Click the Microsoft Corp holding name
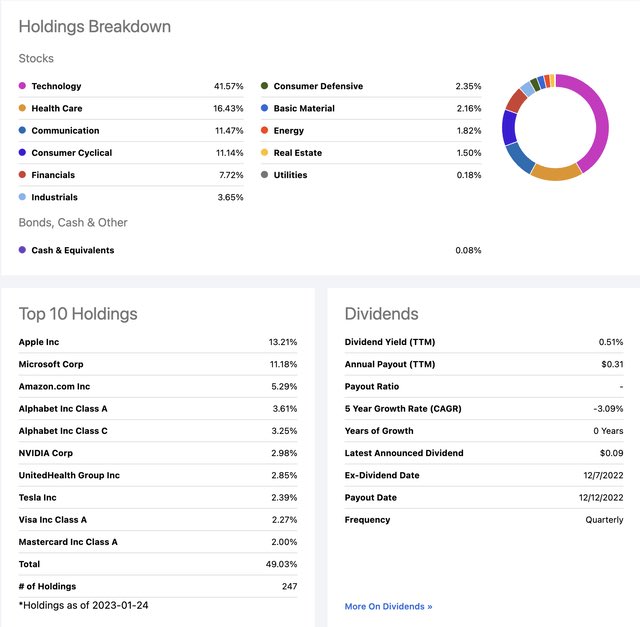The width and height of the screenshot is (640, 627). coord(51,364)
